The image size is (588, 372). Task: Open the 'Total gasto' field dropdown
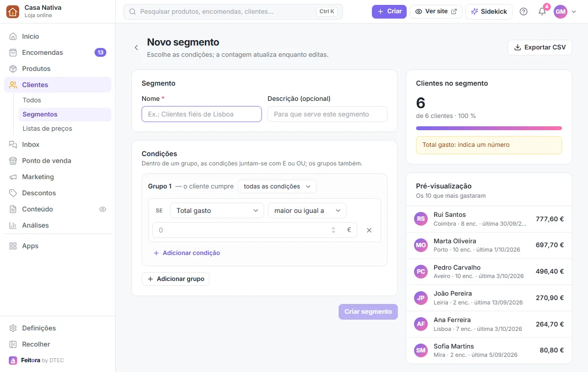[x=217, y=210]
